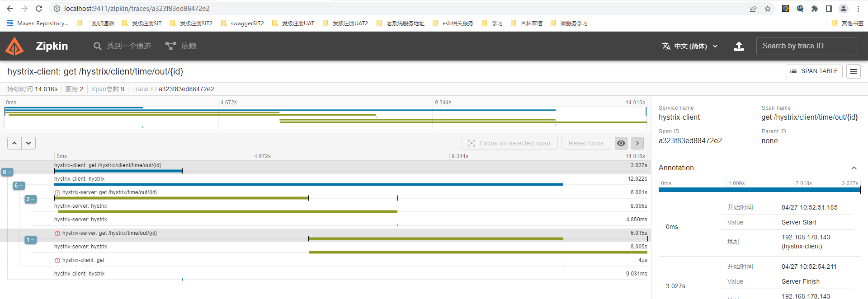
Task: Open the dependencies page
Action: point(181,46)
